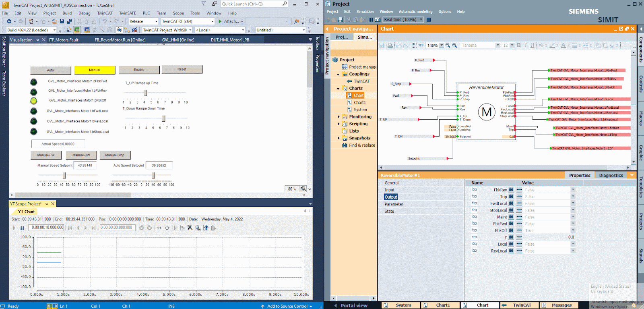Open Automatic modelling menu in SIMIT
This screenshot has width=644, height=309.
coord(416,12)
